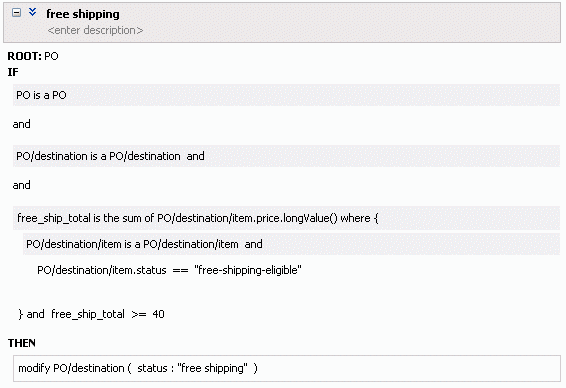Click the PO/destination/item.status operand

click(x=102, y=270)
